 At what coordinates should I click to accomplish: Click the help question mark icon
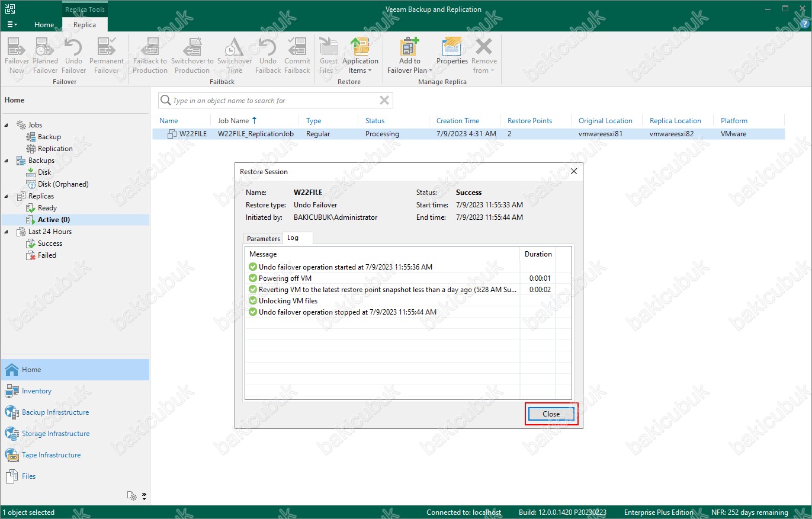(x=803, y=24)
